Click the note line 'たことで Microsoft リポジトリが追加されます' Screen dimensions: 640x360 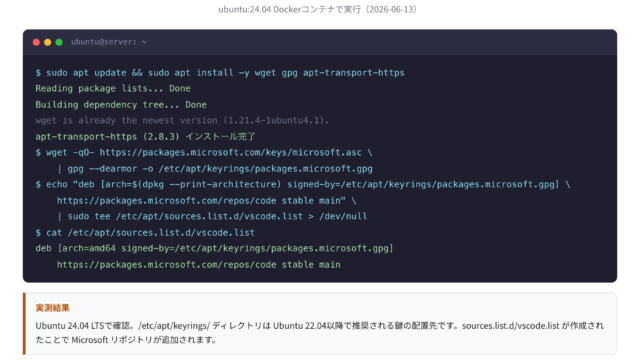tap(126, 340)
